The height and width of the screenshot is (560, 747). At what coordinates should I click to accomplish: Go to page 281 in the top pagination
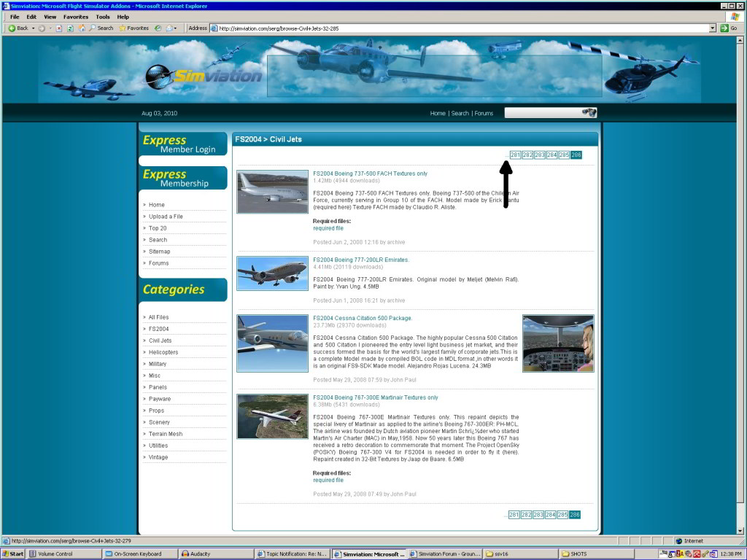tap(516, 155)
